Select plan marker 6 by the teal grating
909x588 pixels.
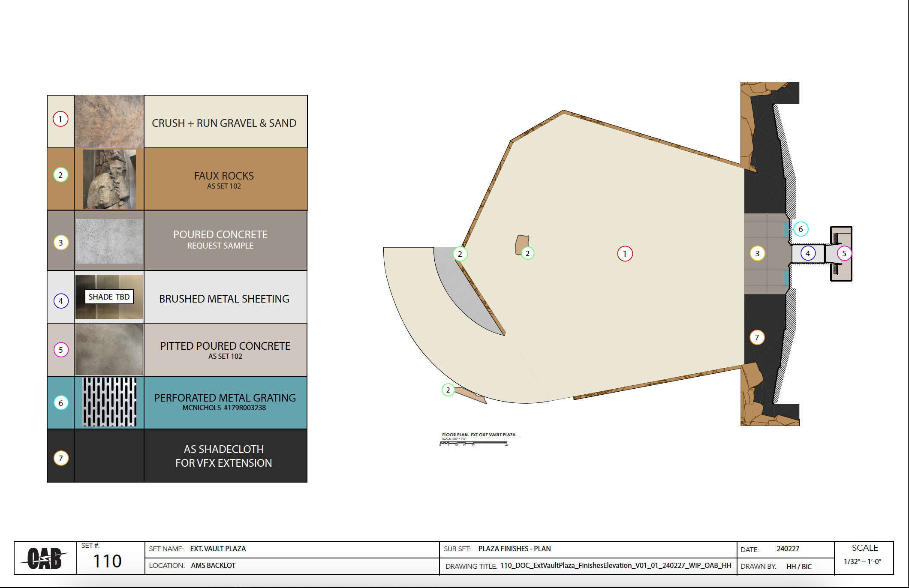801,229
